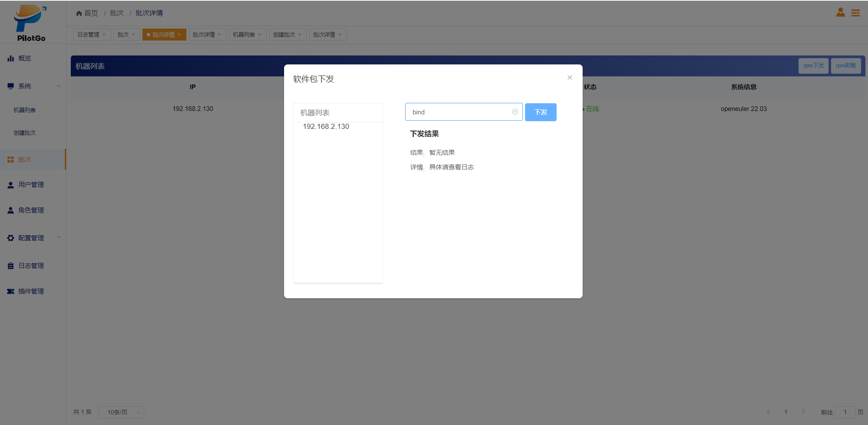Switch to the 日志管理 tab
Viewport: 868px width, 425px height.
coord(88,35)
